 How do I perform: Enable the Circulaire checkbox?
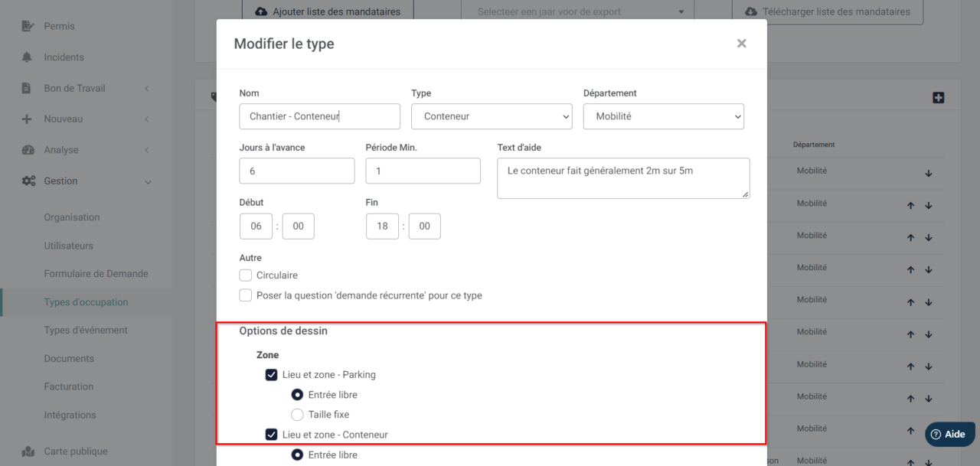[246, 275]
